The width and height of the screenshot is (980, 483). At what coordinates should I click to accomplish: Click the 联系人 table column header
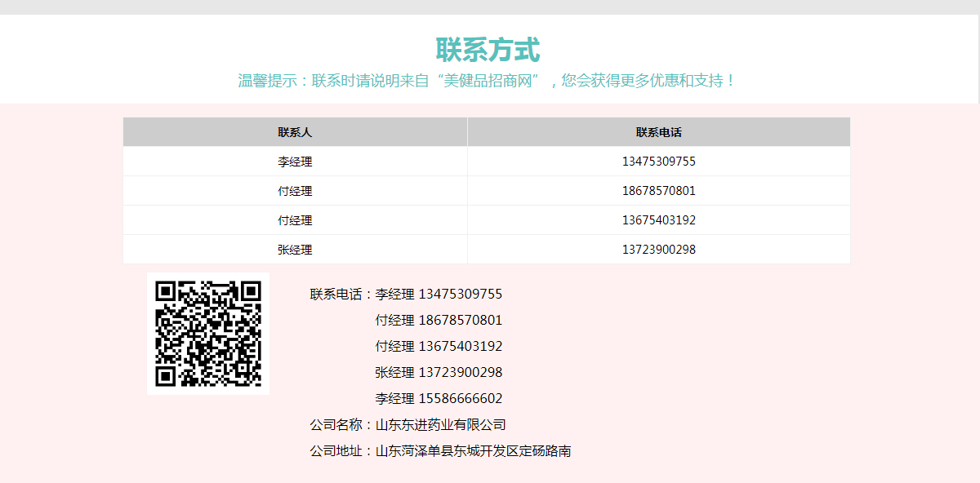pos(295,132)
